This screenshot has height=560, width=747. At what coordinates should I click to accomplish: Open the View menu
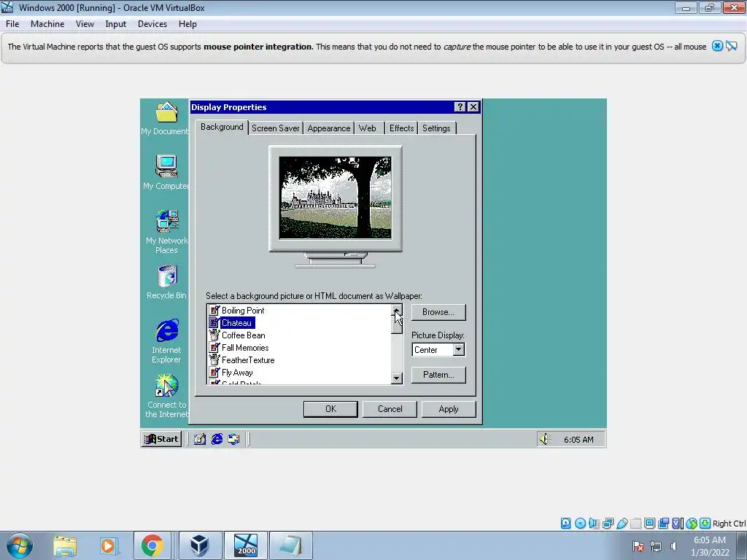85,24
